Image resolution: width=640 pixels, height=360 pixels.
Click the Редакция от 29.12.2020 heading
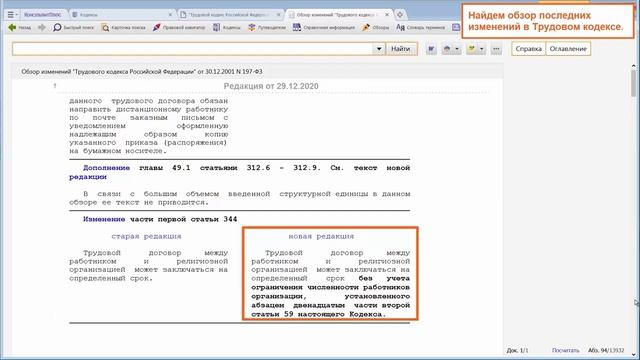[271, 86]
